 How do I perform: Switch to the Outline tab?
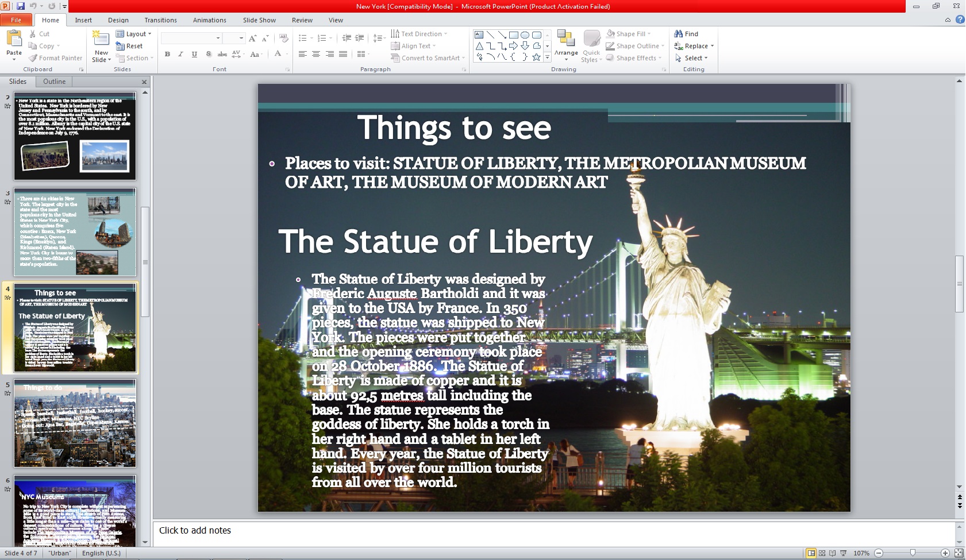tap(54, 81)
